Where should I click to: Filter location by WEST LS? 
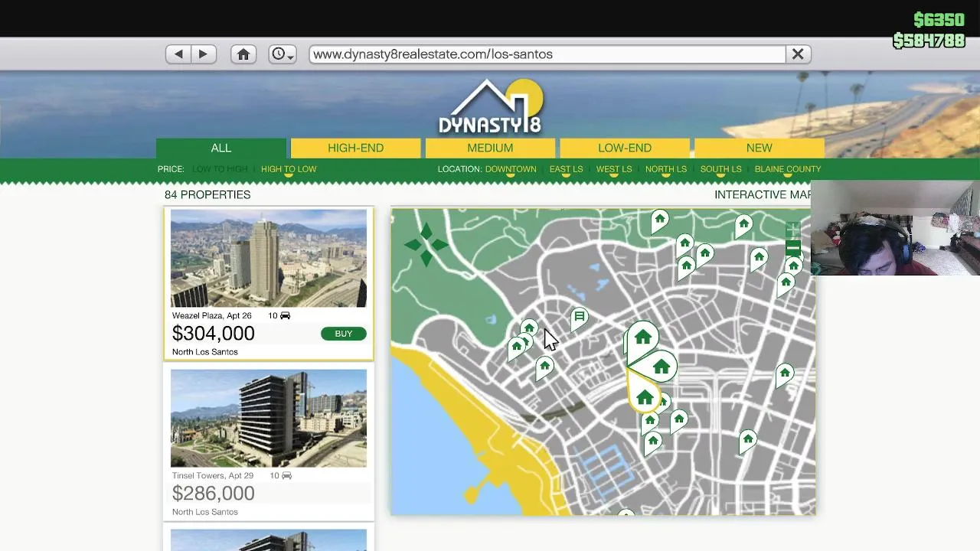coord(614,169)
